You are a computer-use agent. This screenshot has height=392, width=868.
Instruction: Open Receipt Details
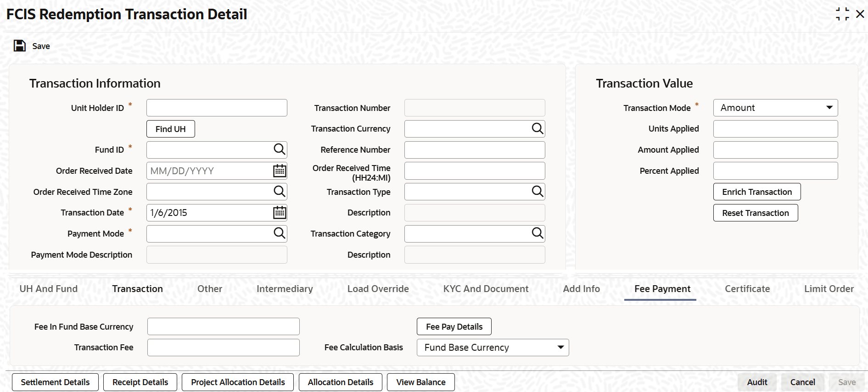tap(140, 382)
